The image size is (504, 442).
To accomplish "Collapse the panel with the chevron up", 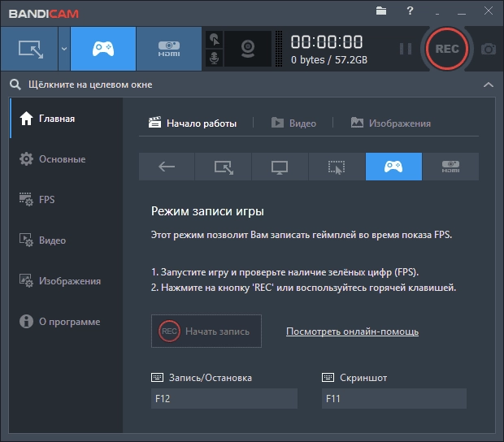I will 489,84.
